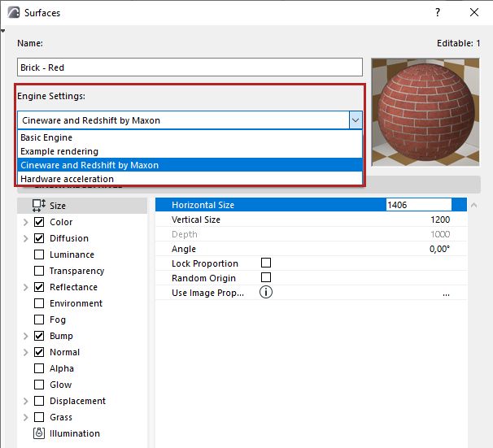Expand the Color channel chevron
Viewport: 493px width, 448px height.
pyautogui.click(x=26, y=222)
